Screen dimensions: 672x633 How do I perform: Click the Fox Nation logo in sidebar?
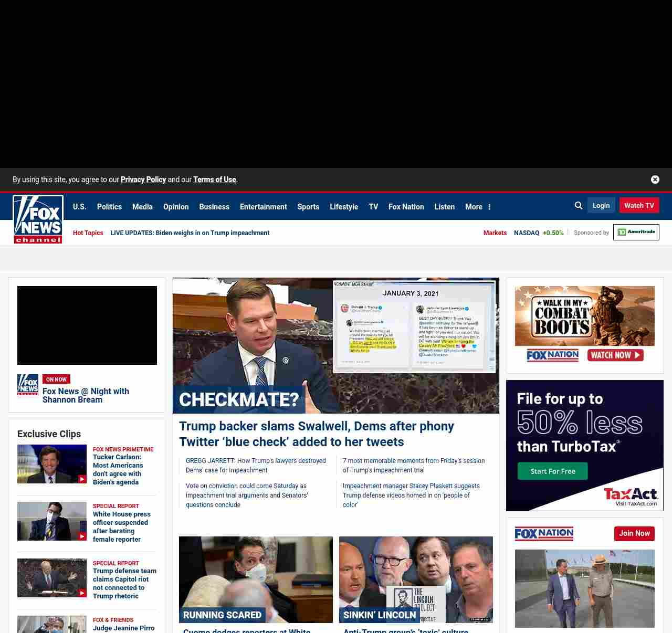tap(544, 534)
